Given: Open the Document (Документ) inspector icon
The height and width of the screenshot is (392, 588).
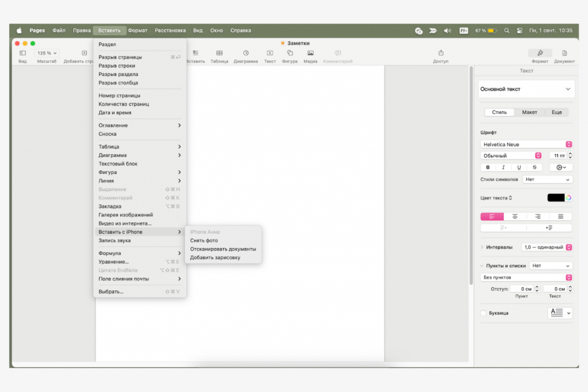Looking at the screenshot, I should click(x=564, y=53).
